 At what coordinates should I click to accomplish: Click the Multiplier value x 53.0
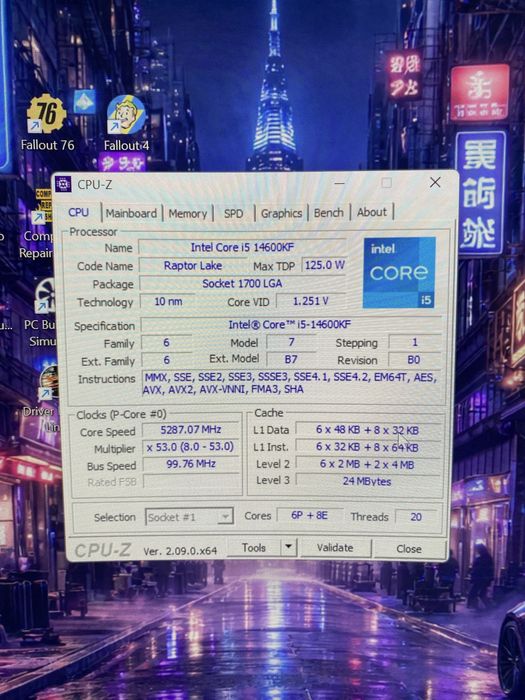[191, 447]
